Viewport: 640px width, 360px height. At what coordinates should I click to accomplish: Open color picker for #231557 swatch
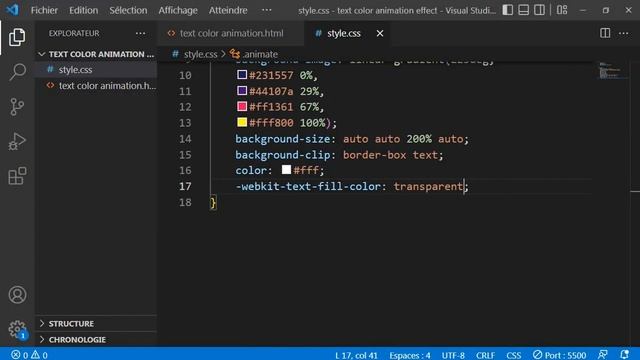pyautogui.click(x=242, y=75)
